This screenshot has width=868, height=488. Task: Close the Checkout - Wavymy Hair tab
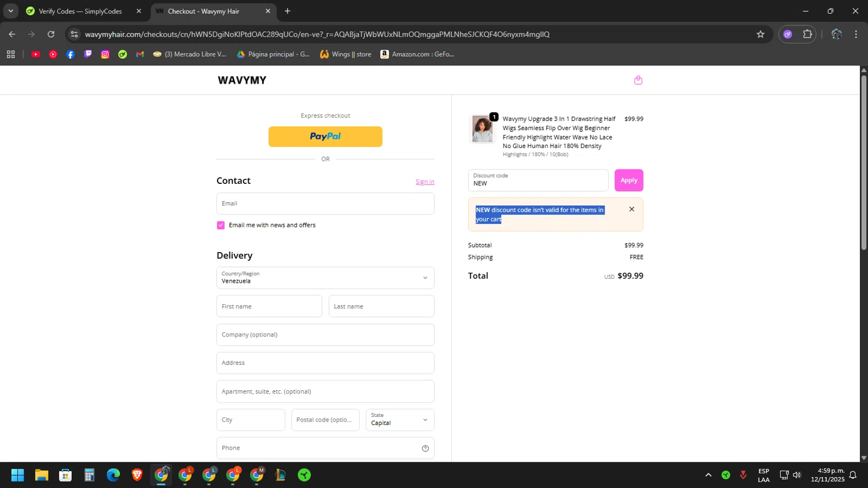pyautogui.click(x=267, y=11)
